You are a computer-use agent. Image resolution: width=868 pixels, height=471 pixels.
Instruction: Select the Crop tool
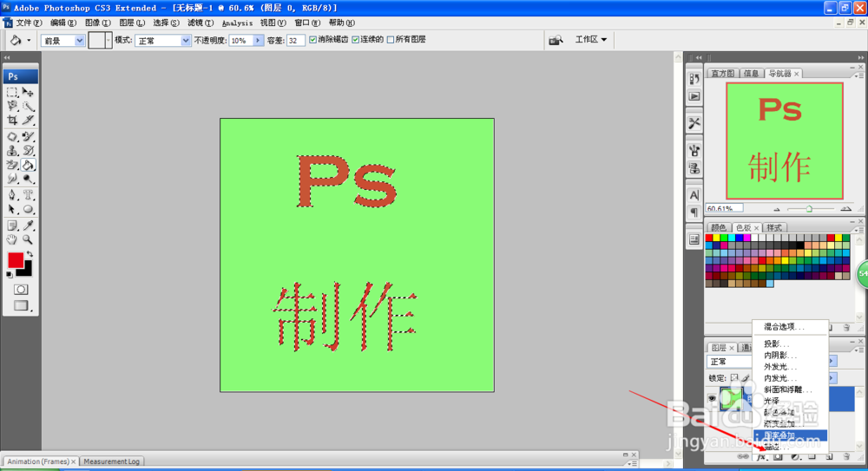click(x=12, y=120)
